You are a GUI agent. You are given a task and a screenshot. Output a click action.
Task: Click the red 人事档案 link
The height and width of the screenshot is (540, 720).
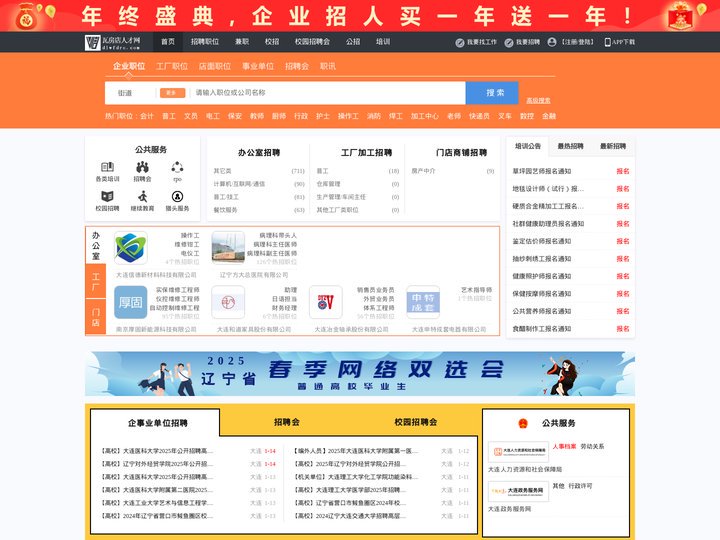[564, 446]
